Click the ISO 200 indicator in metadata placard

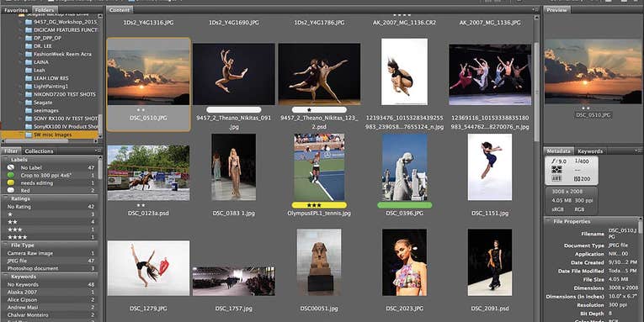point(582,178)
